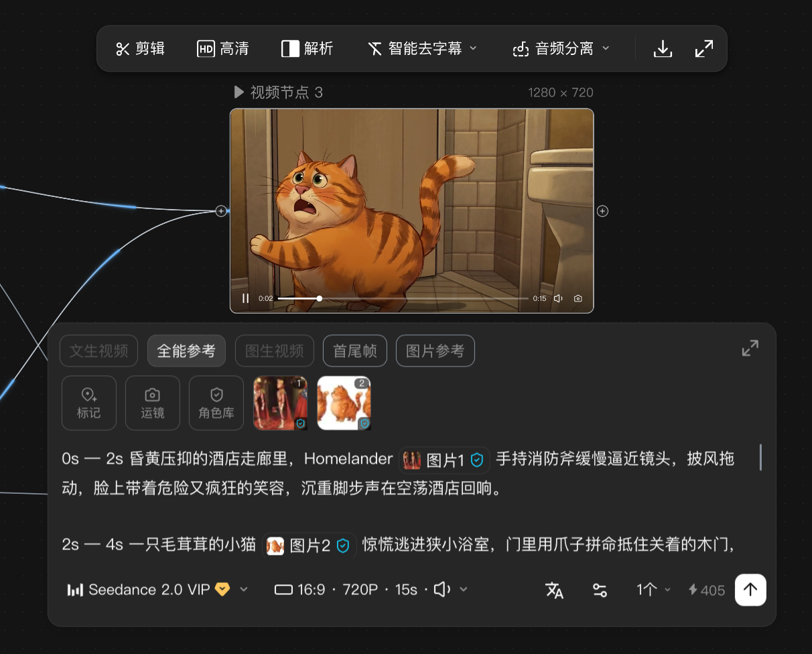Open the Seedance 2.0 VIP model dropdown
The image size is (812, 654).
(158, 590)
